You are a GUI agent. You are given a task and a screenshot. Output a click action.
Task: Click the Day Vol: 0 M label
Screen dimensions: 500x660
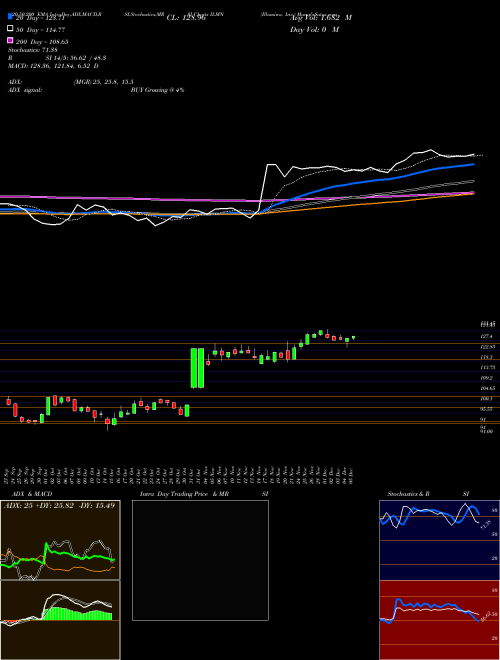(314, 29)
